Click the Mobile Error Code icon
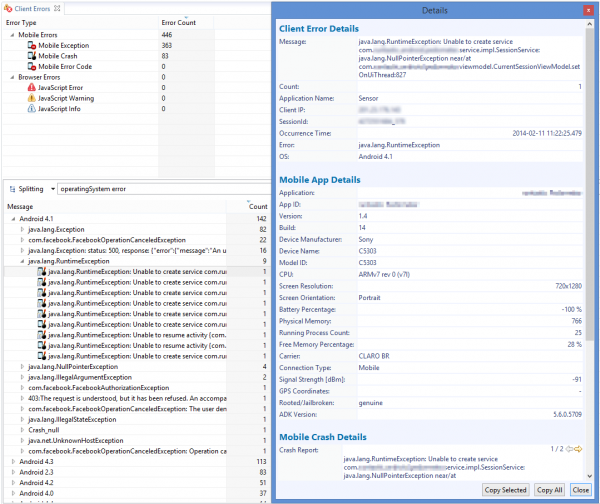The width and height of the screenshot is (600, 504). (x=32, y=67)
